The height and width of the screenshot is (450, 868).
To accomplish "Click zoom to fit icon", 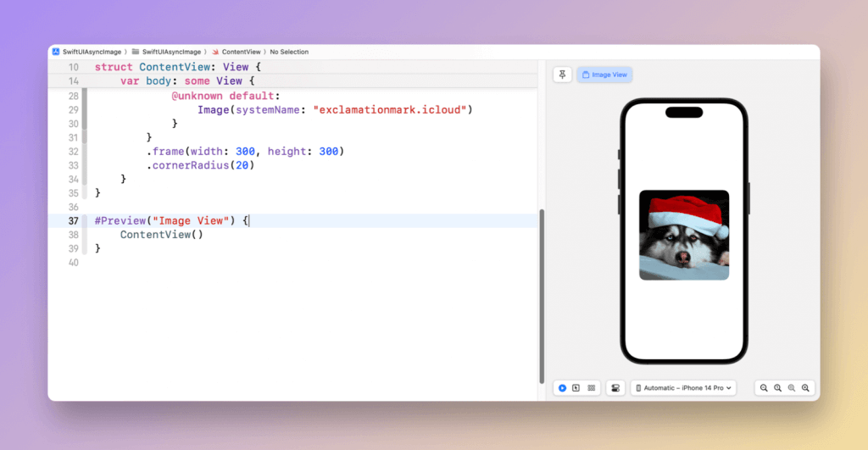I will [x=792, y=387].
